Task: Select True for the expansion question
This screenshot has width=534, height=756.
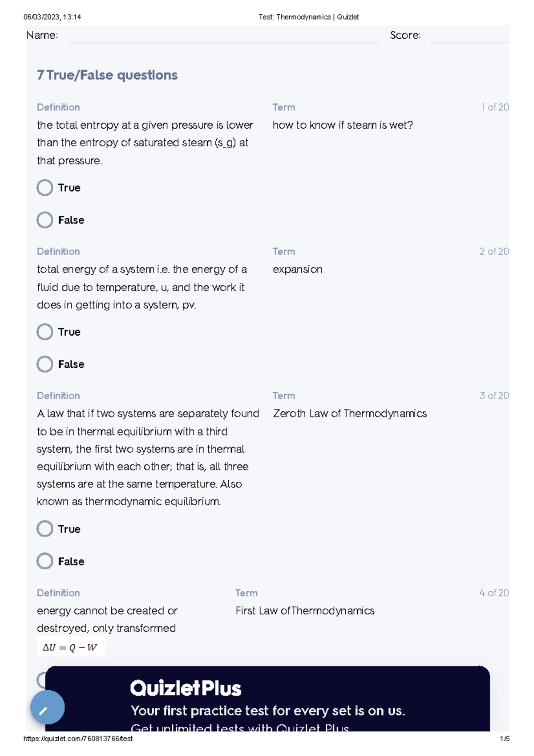Action: (44, 331)
